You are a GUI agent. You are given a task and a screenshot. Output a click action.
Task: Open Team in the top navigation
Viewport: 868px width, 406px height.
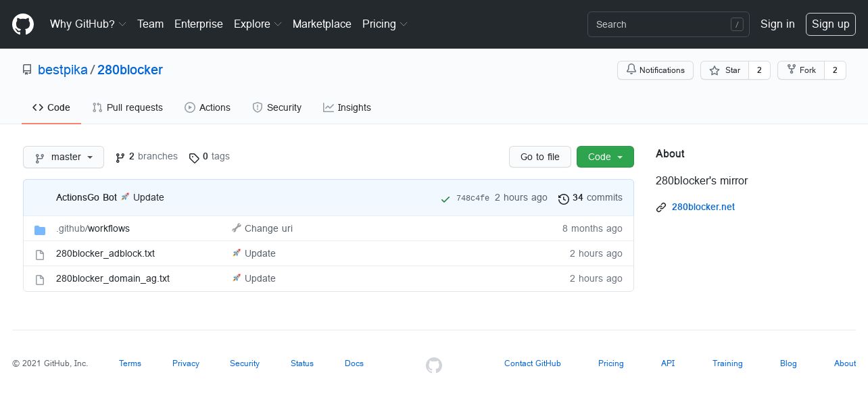click(150, 24)
